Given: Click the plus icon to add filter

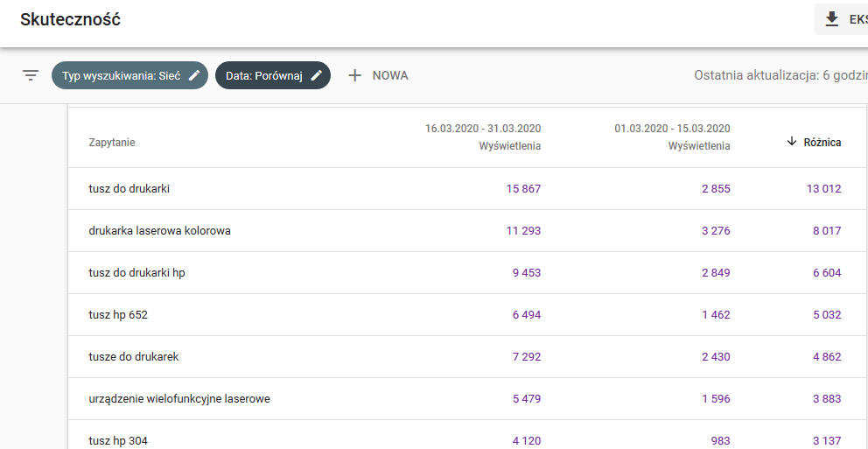Looking at the screenshot, I should [x=355, y=75].
